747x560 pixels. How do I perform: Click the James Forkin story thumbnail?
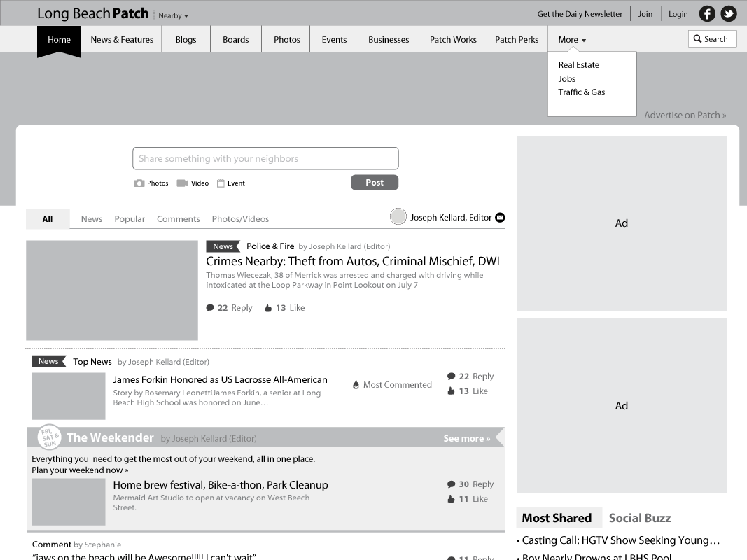[69, 396]
